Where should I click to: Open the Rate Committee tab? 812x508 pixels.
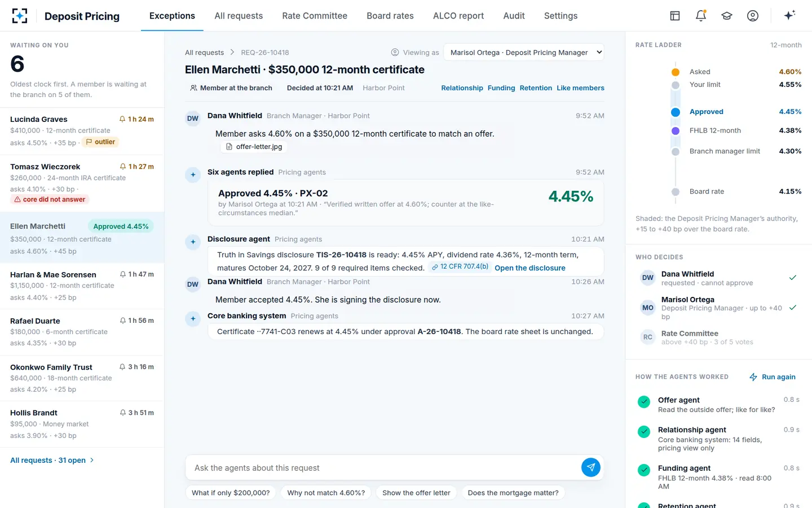pos(315,16)
